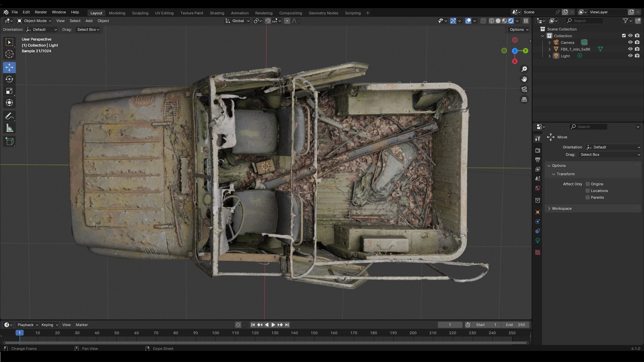Select the Cursor tool in toolbar
644x362 pixels.
tap(9, 54)
